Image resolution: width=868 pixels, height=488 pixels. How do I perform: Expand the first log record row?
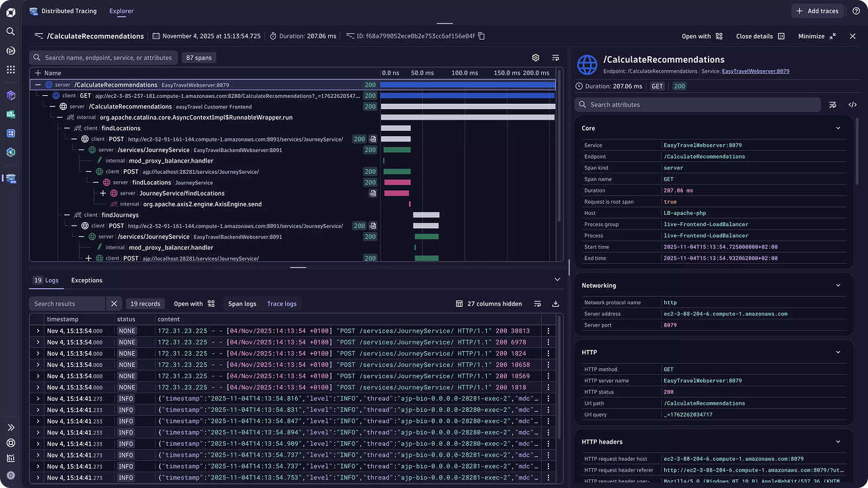pos(38,331)
